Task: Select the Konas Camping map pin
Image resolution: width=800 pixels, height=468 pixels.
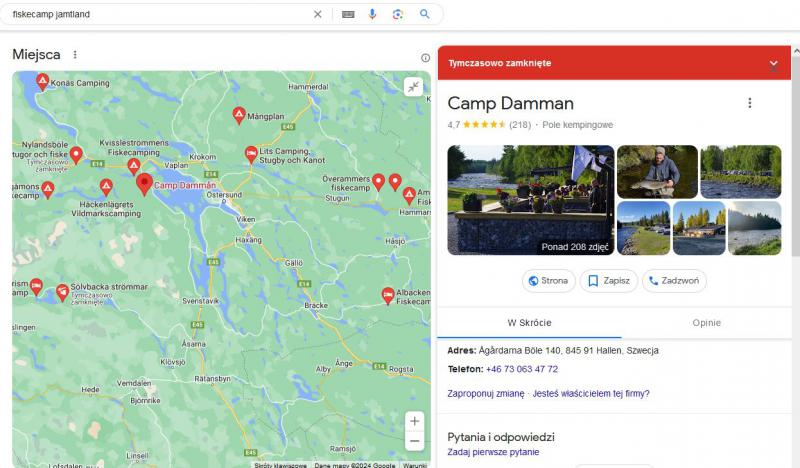Action: (42, 81)
